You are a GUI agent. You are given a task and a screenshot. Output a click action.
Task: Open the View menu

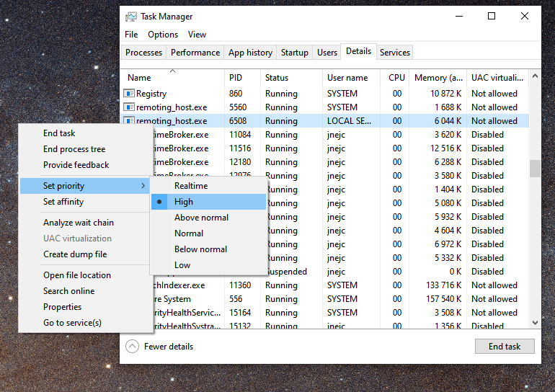197,35
